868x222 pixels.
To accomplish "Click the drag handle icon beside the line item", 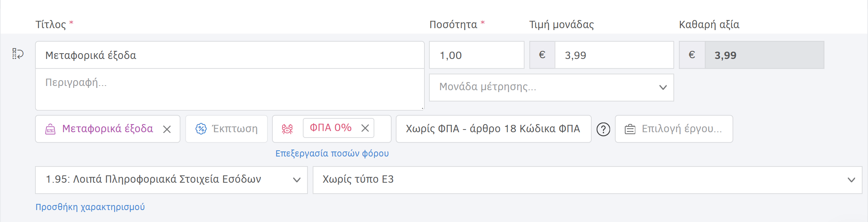I will tap(16, 53).
